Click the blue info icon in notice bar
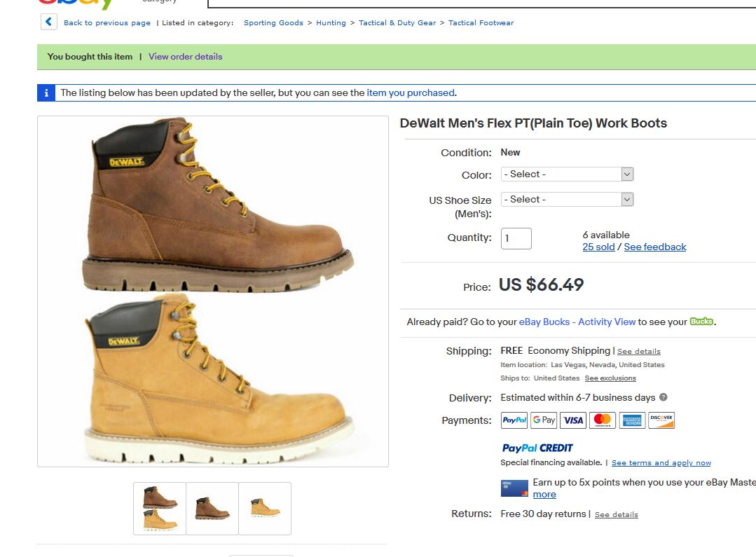Image resolution: width=756 pixels, height=557 pixels. coord(46,92)
